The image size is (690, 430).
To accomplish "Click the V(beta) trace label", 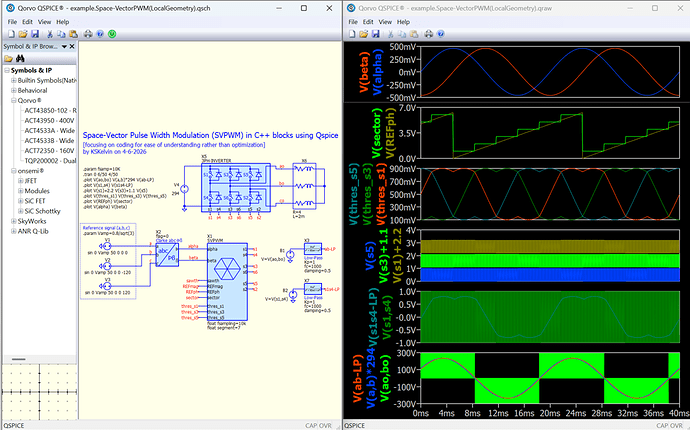I will 364,72.
